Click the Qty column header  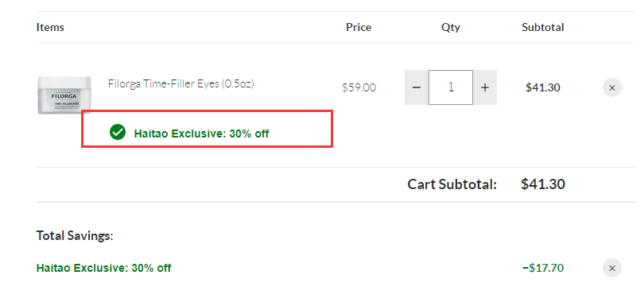pos(451,28)
